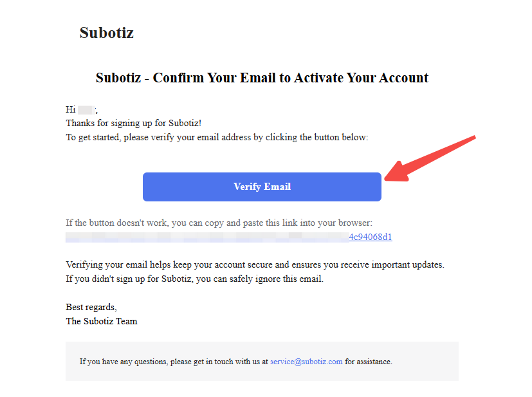Open the verification link ending in 4c94068d1
Viewport: 532px width, 397px height.
(x=371, y=237)
